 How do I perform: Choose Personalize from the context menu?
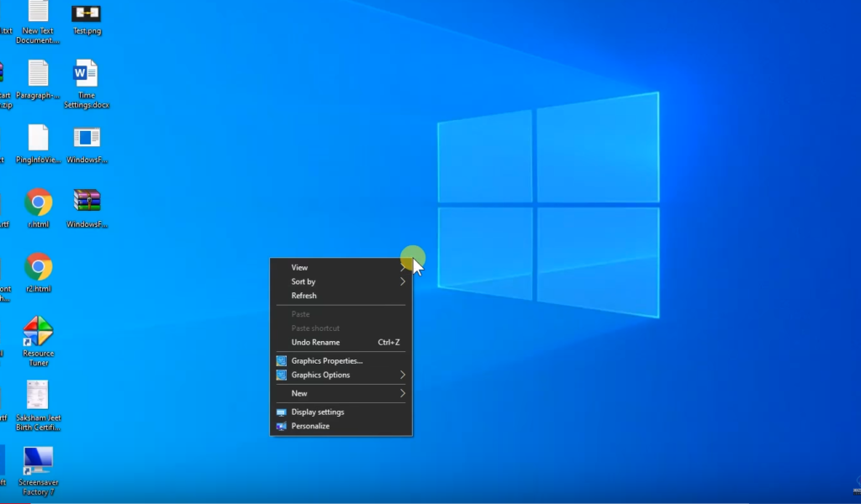(341, 426)
